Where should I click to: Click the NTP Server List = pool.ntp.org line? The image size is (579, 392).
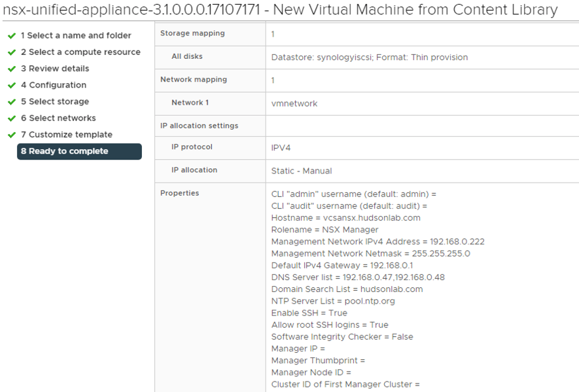tap(333, 301)
